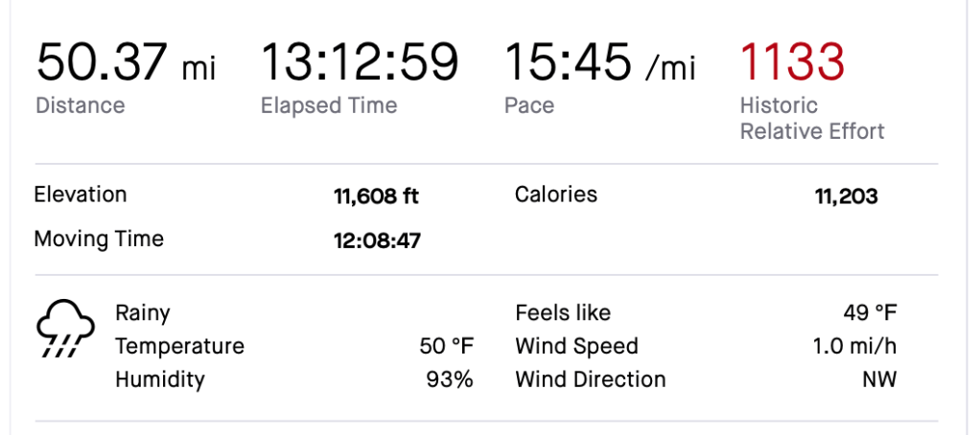Click the Moving Time label

[x=99, y=239]
